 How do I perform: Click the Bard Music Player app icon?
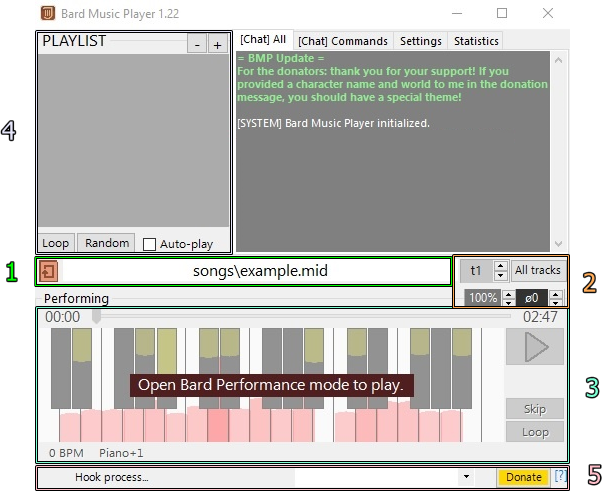(x=48, y=13)
